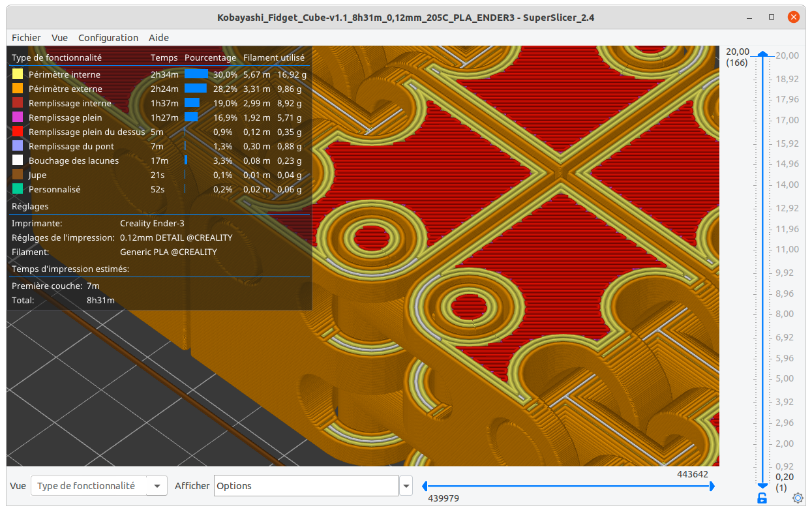This screenshot has width=812, height=512.
Task: Open layer slider settings via the gear icon
Action: point(798,498)
